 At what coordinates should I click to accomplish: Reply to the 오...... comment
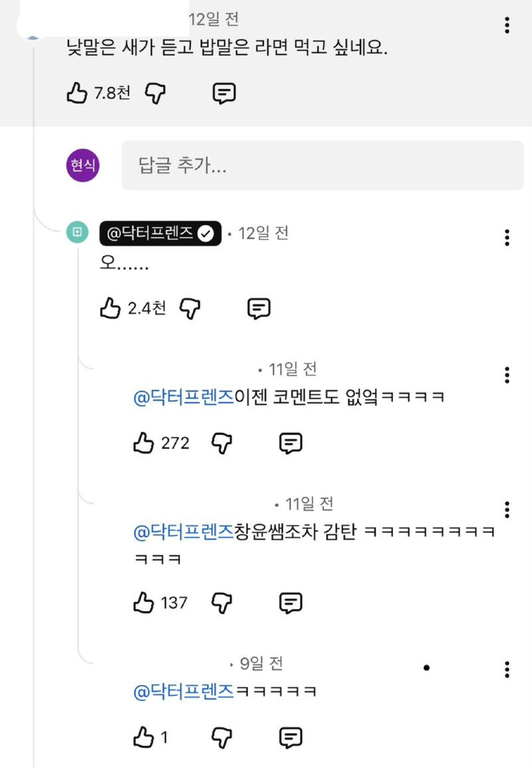pos(259,308)
